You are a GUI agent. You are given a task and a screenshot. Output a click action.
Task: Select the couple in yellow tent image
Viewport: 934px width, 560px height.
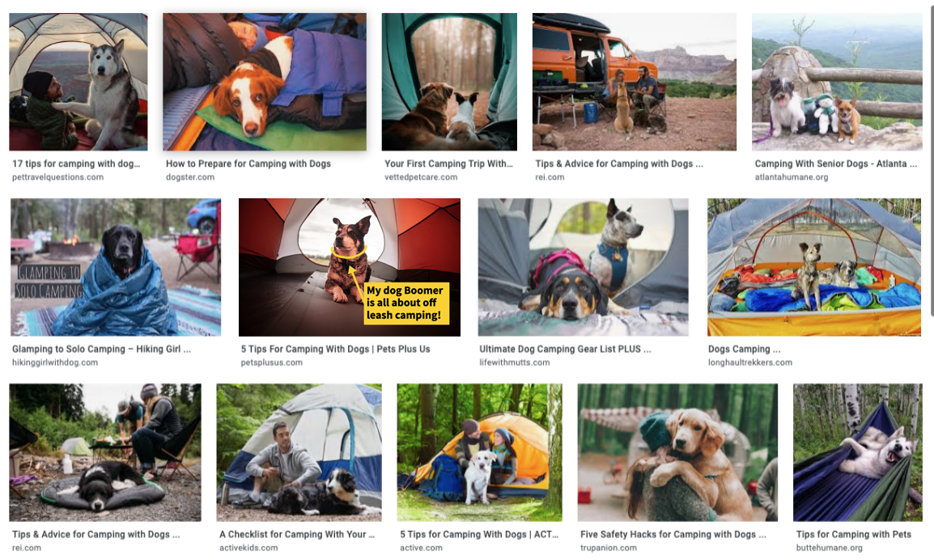[x=479, y=452]
